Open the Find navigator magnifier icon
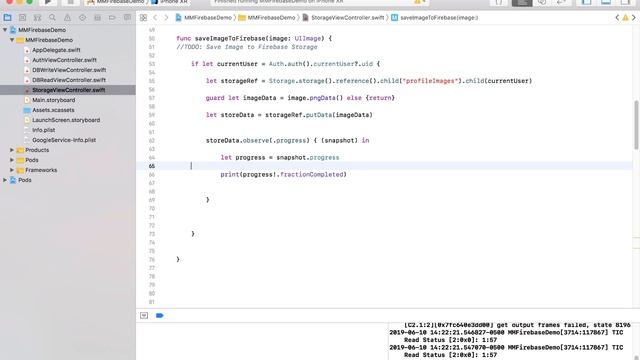This screenshot has width=640, height=360. 52,18
